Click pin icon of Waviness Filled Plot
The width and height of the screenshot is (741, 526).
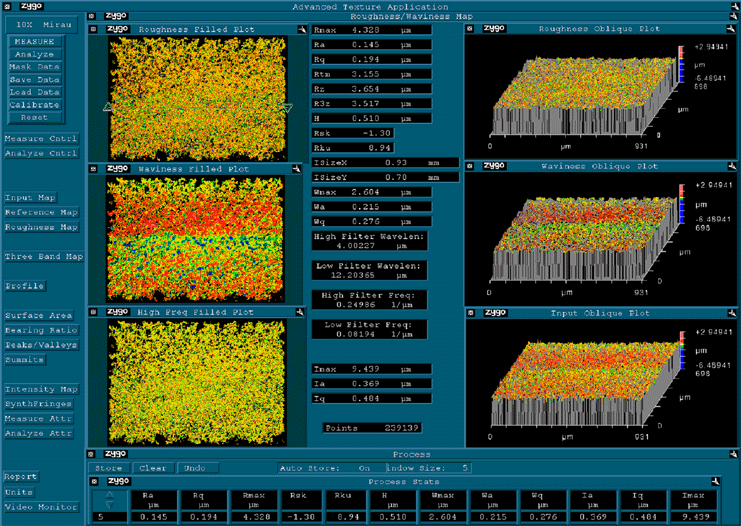(x=296, y=169)
